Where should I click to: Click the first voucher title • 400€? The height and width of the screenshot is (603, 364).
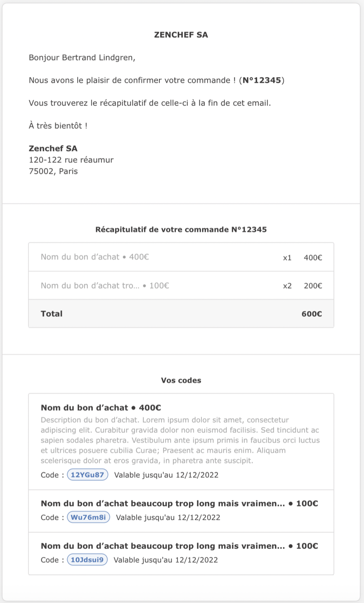coord(101,408)
